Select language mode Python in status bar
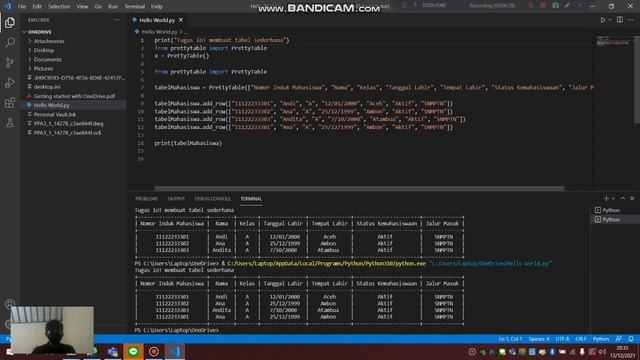The width and height of the screenshot is (640, 360). [x=601, y=339]
